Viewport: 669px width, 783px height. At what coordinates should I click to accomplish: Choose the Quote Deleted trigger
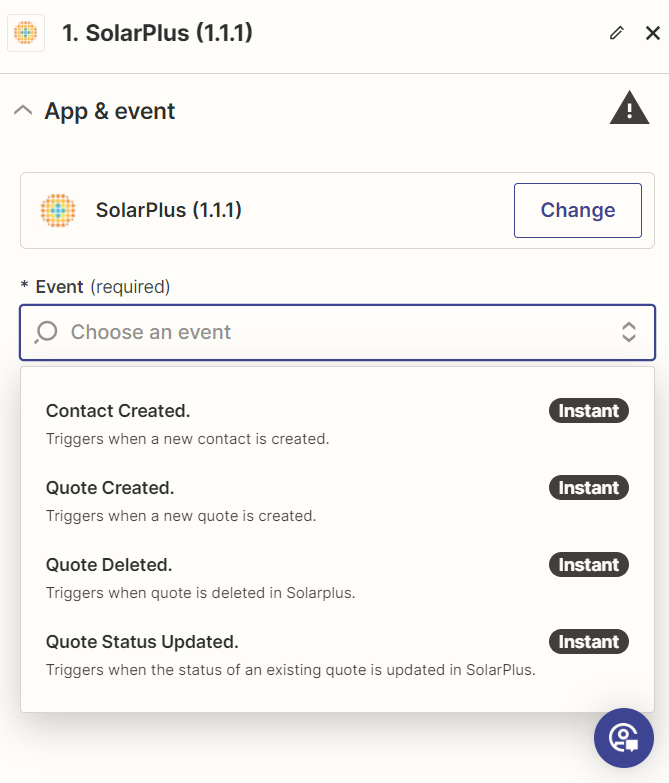click(x=337, y=578)
